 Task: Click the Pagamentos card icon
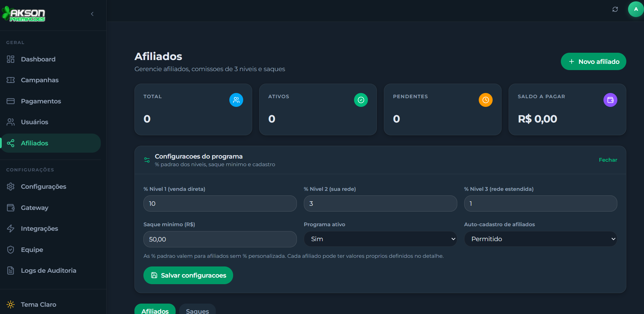11,101
